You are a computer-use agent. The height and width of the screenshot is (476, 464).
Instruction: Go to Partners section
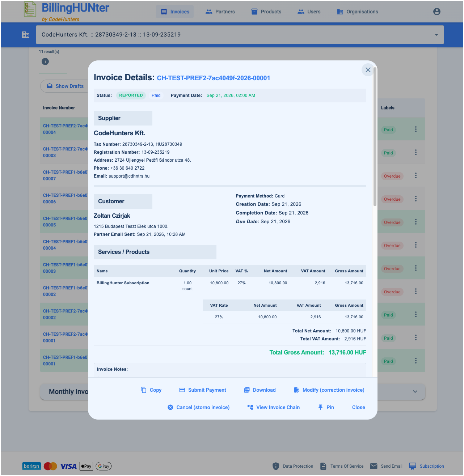pyautogui.click(x=220, y=12)
